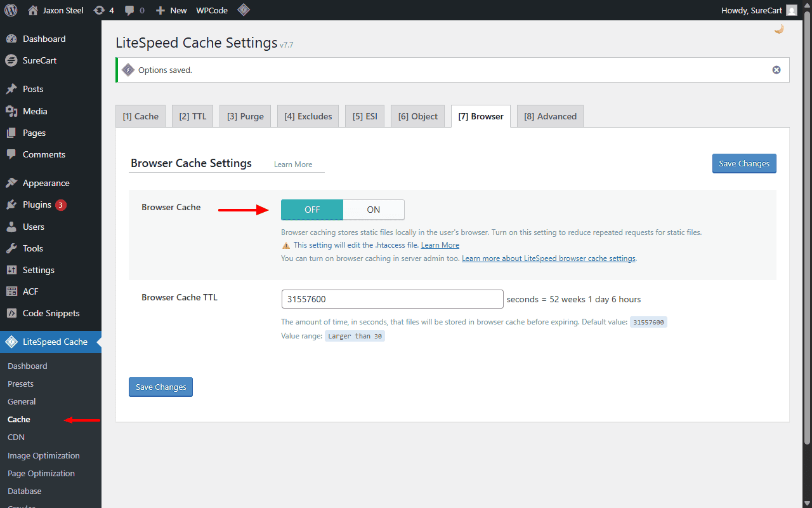The image size is (812, 508).
Task: Open the Image Optimization submenu item
Action: (44, 455)
